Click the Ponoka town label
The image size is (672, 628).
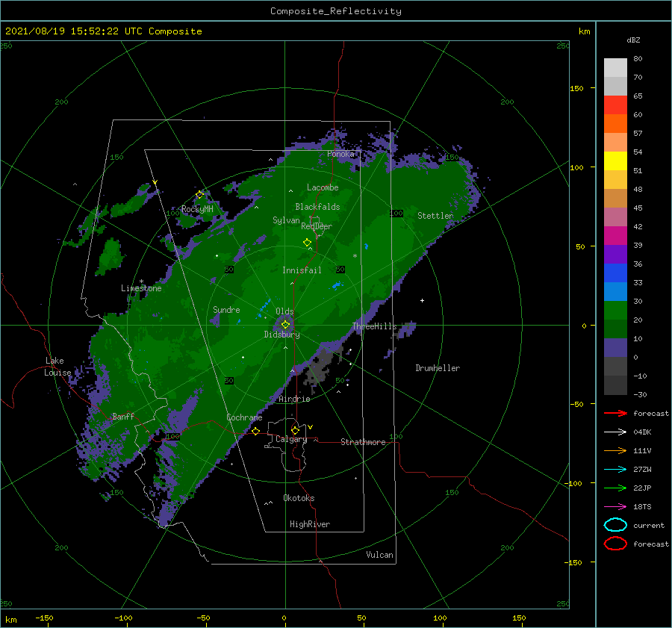click(x=340, y=154)
